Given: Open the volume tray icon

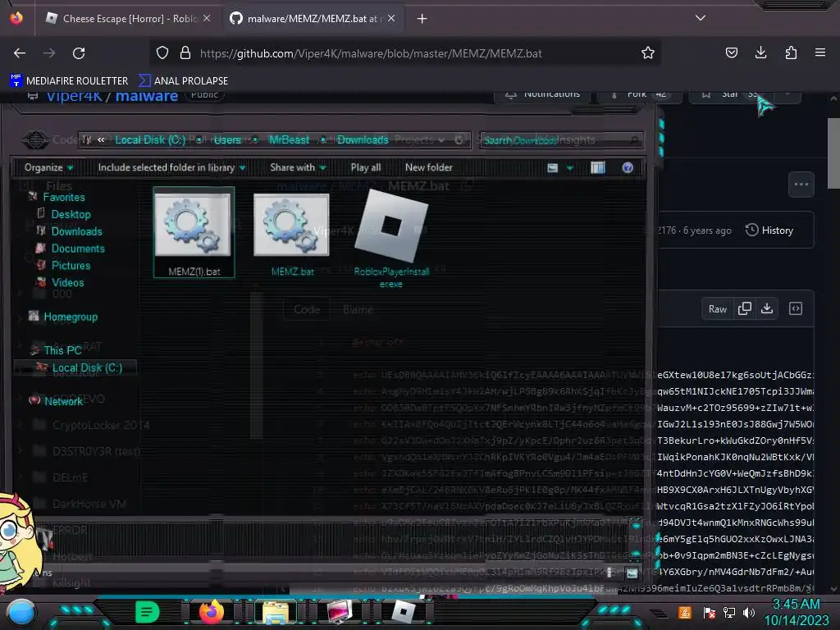Looking at the screenshot, I should [749, 612].
